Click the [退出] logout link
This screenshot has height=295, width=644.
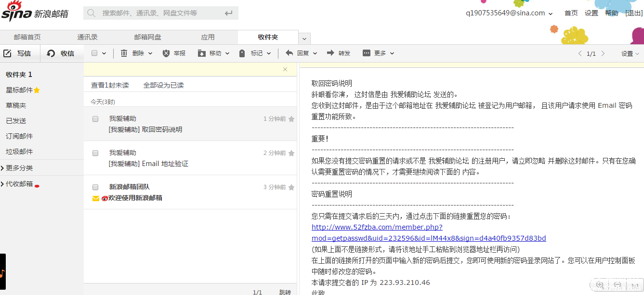pyautogui.click(x=633, y=13)
